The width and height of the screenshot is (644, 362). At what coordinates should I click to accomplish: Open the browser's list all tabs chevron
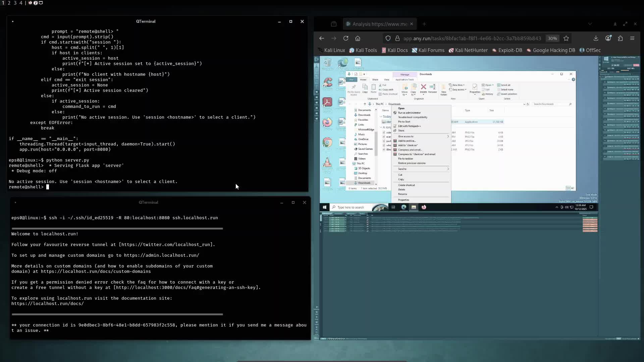click(x=590, y=24)
